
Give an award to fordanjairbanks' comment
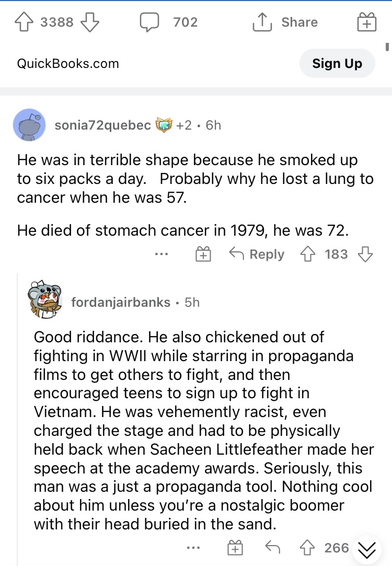pyautogui.click(x=235, y=548)
